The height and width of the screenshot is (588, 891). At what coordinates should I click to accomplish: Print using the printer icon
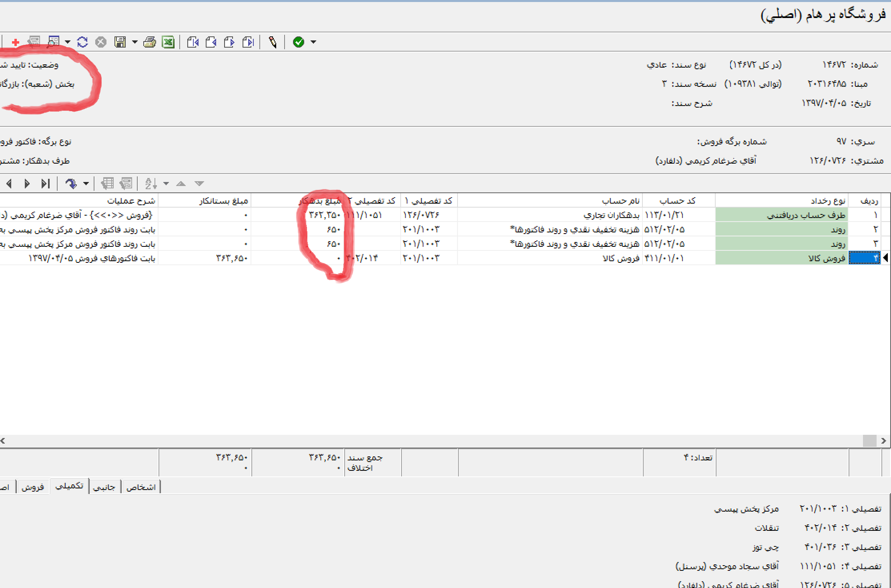150,42
